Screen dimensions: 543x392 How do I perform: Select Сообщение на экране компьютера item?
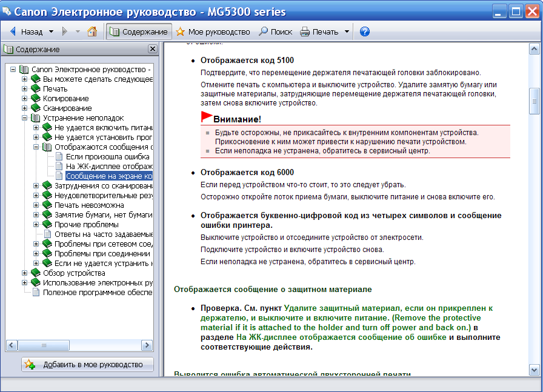pyautogui.click(x=109, y=176)
